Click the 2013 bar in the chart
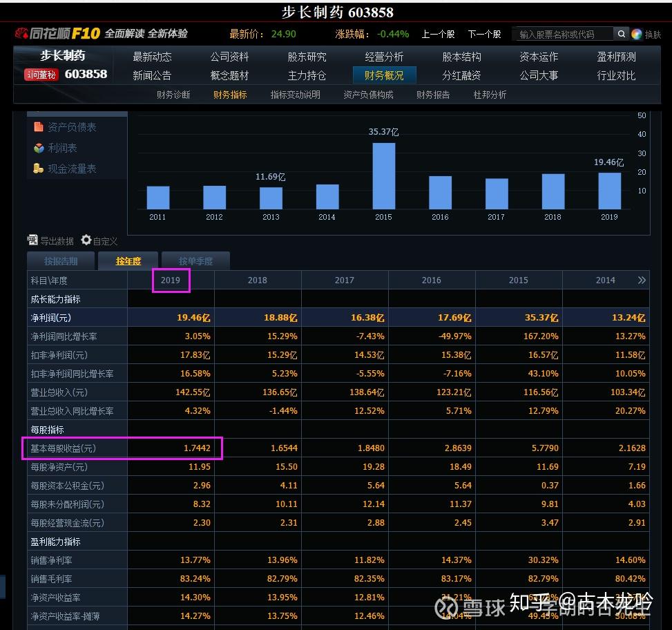672x630 pixels. tap(271, 198)
